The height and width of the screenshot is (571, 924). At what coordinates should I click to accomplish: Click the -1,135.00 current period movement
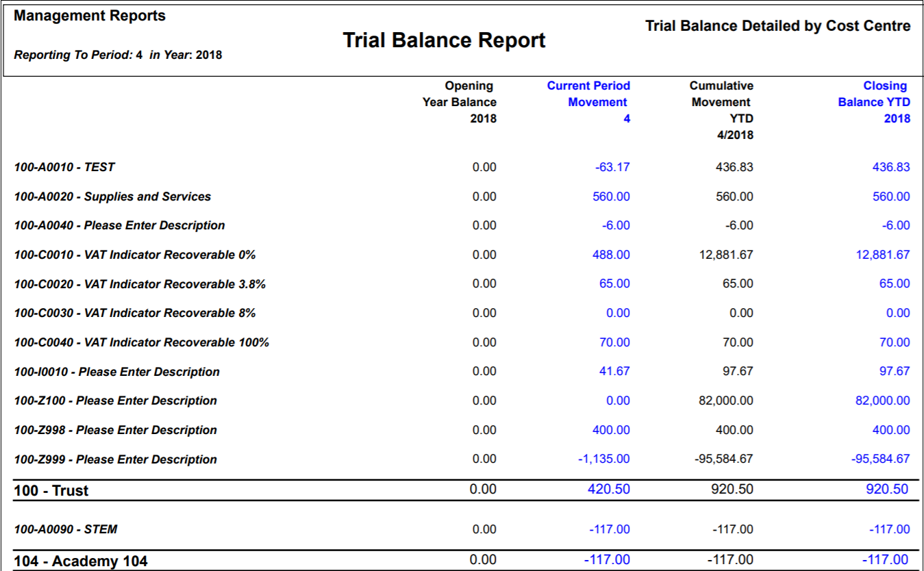pyautogui.click(x=604, y=459)
